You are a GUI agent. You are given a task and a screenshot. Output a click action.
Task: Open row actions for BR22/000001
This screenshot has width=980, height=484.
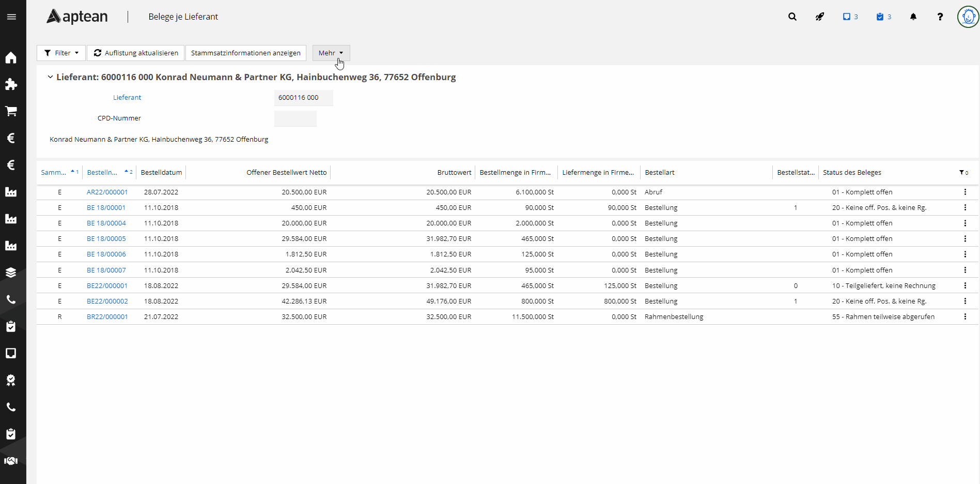tap(965, 316)
